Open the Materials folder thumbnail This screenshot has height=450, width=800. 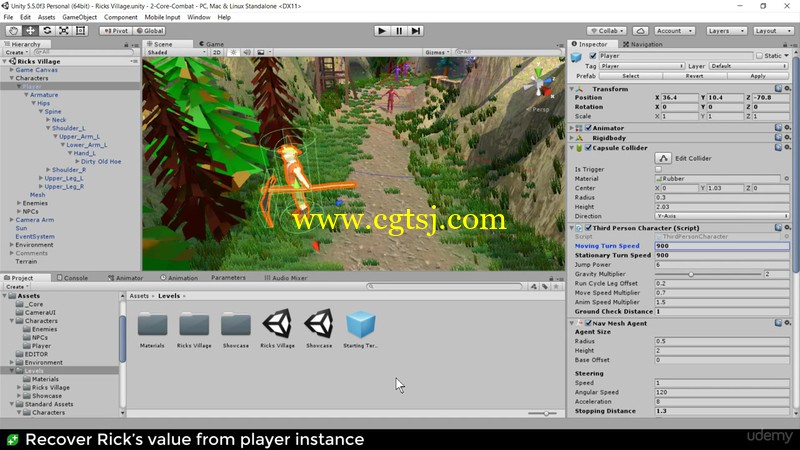pos(152,324)
